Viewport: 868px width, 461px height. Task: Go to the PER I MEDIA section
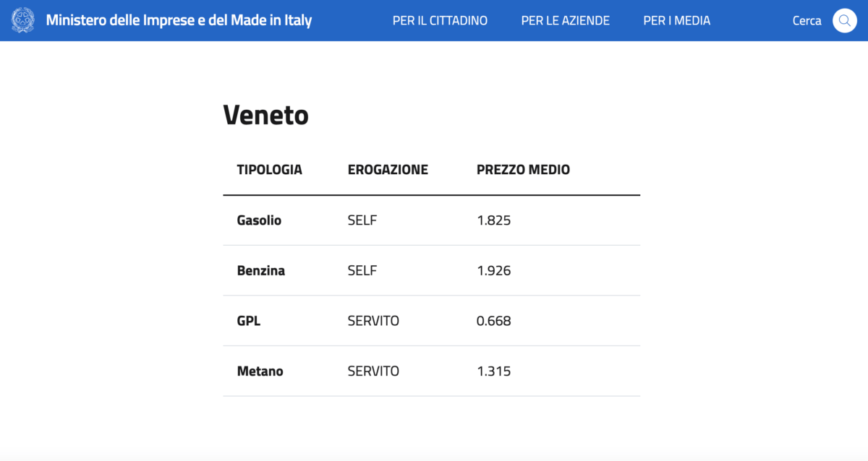[x=676, y=21]
